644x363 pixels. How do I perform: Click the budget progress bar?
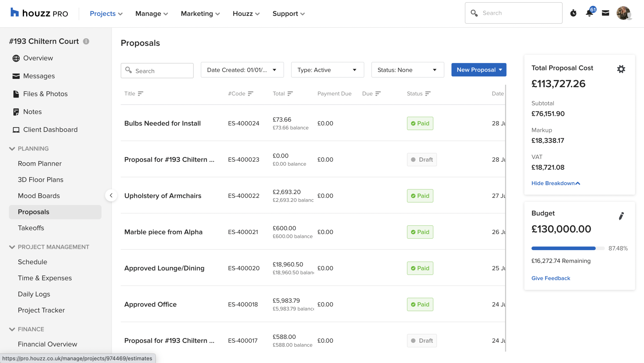pos(568,248)
